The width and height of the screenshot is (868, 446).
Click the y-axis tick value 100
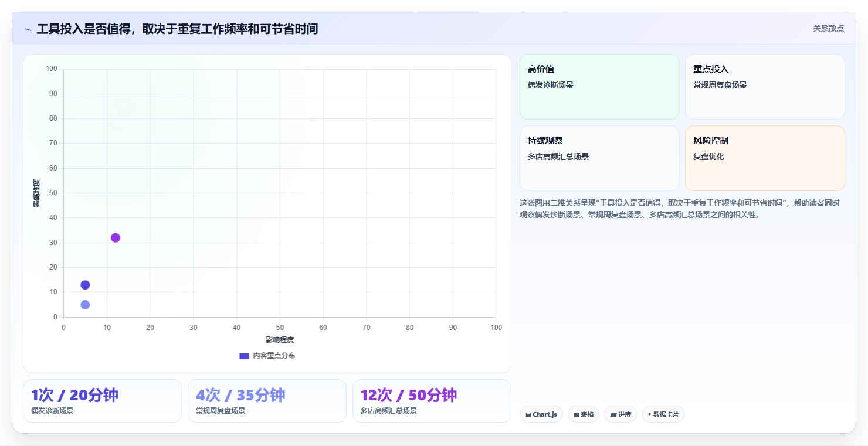click(52, 69)
